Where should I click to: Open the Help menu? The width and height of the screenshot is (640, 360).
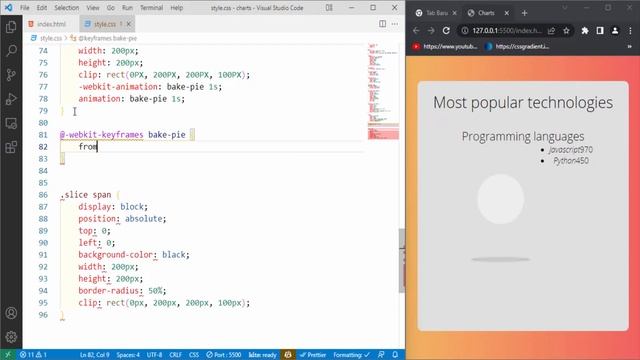coord(176,8)
